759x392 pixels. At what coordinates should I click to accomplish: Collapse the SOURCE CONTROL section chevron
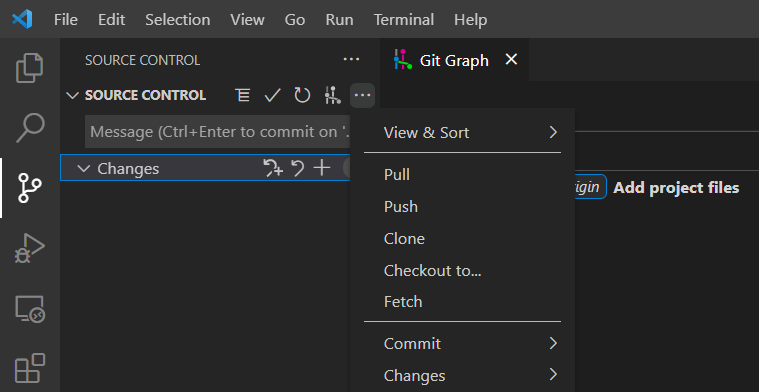(72, 95)
